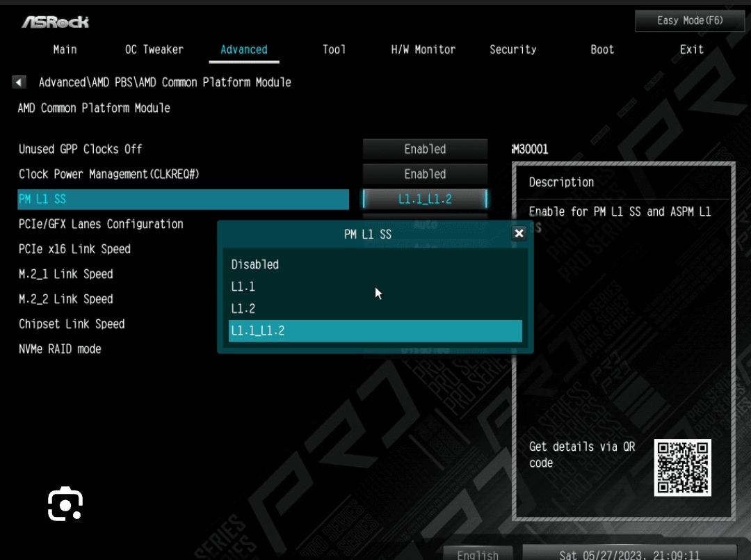Switch to the Boot tab
Screen dimensions: 751x560
602,49
